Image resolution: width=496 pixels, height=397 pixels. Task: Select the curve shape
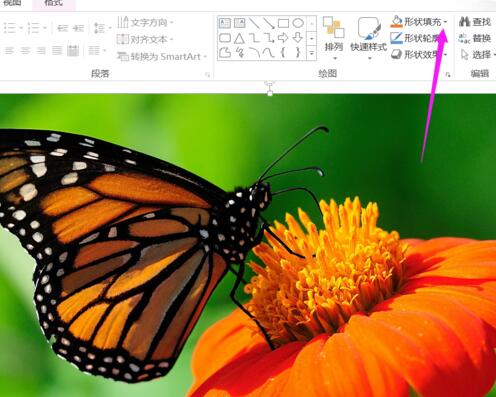click(x=269, y=52)
